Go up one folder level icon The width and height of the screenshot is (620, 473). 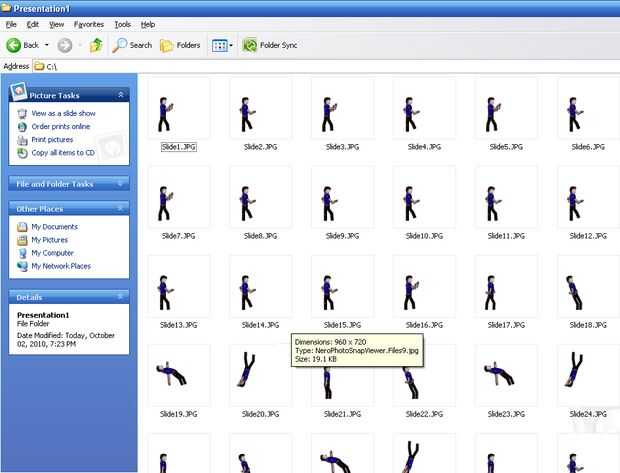point(96,45)
